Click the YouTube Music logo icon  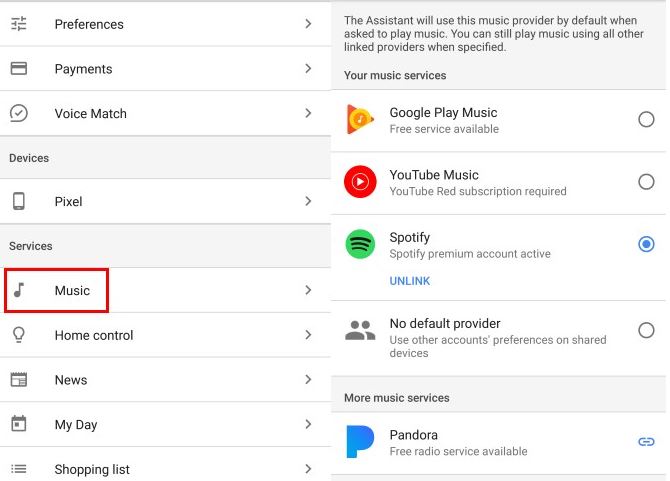tap(360, 182)
